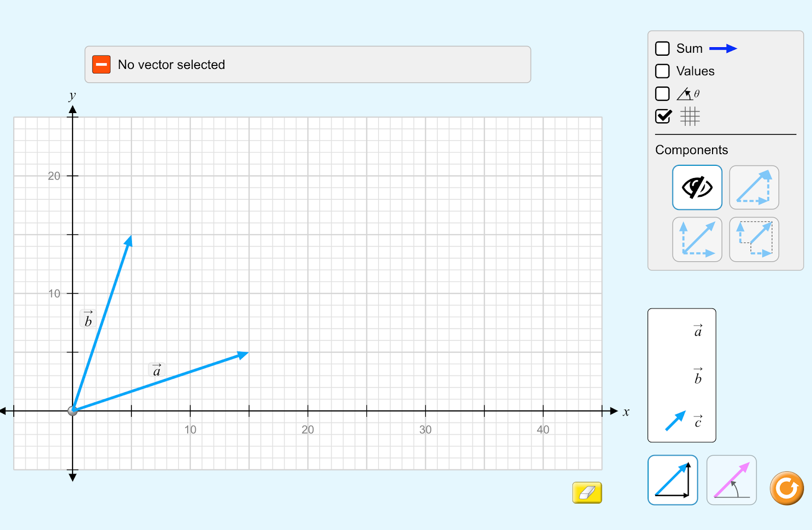
Task: Check the Values checkbox
Action: [x=662, y=71]
